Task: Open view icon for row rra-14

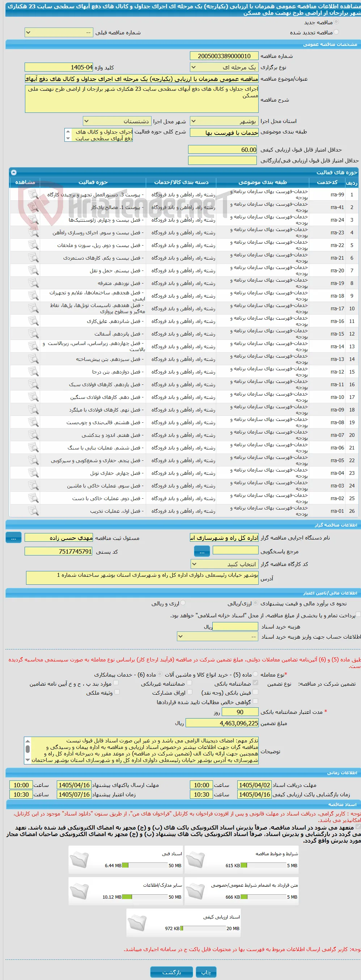Action: [x=34, y=346]
